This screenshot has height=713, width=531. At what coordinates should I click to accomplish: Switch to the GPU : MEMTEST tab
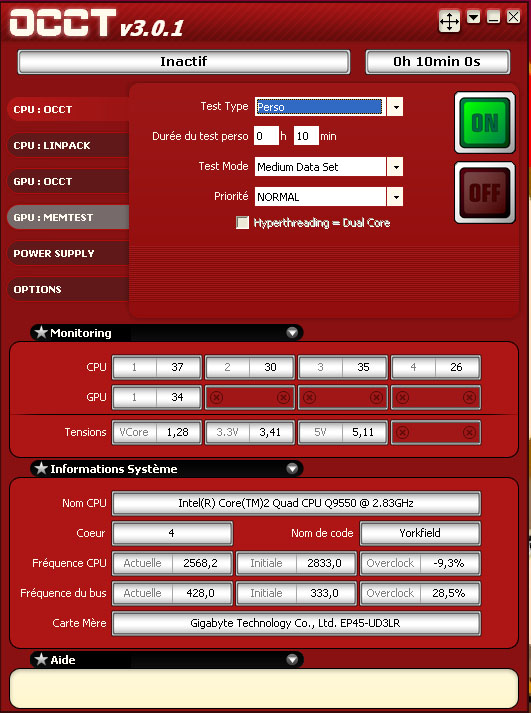[68, 217]
